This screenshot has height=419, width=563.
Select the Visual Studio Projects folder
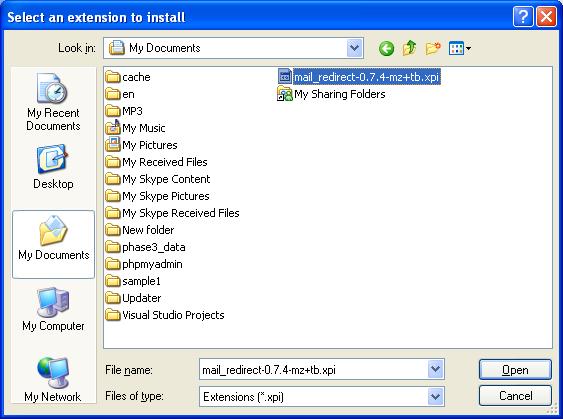(165, 315)
